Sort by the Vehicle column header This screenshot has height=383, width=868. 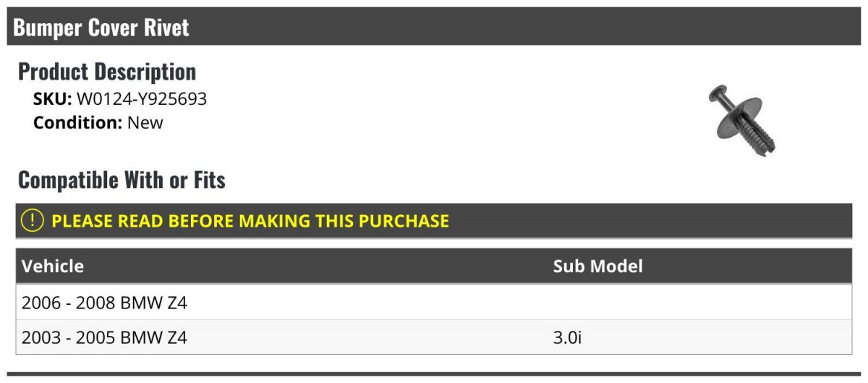click(53, 266)
